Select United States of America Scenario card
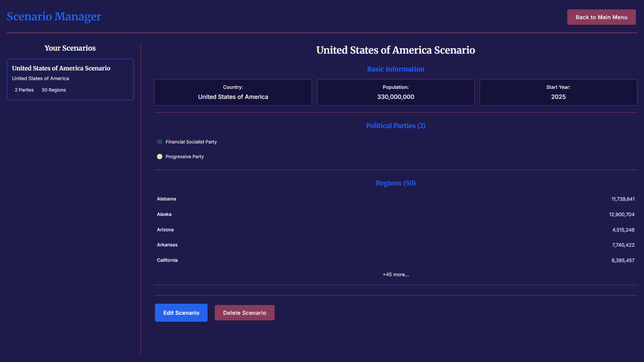Viewport: 644px width, 362px height. tap(70, 79)
